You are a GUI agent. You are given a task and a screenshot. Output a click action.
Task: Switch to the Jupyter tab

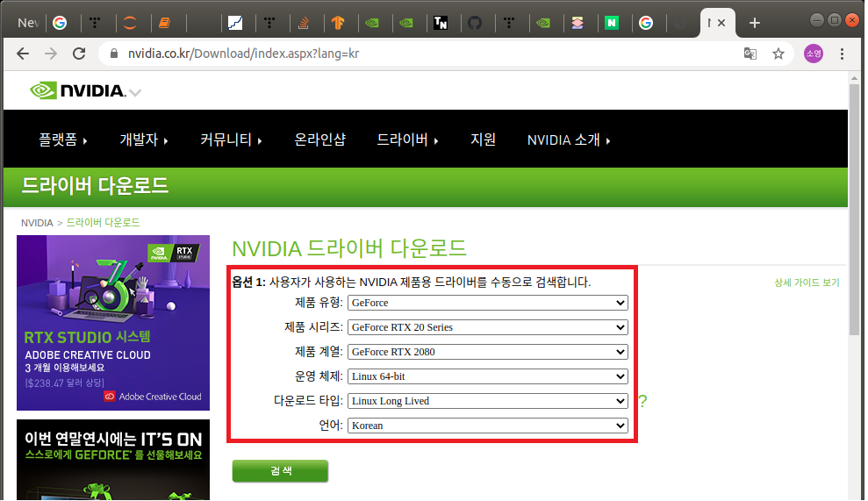130,23
